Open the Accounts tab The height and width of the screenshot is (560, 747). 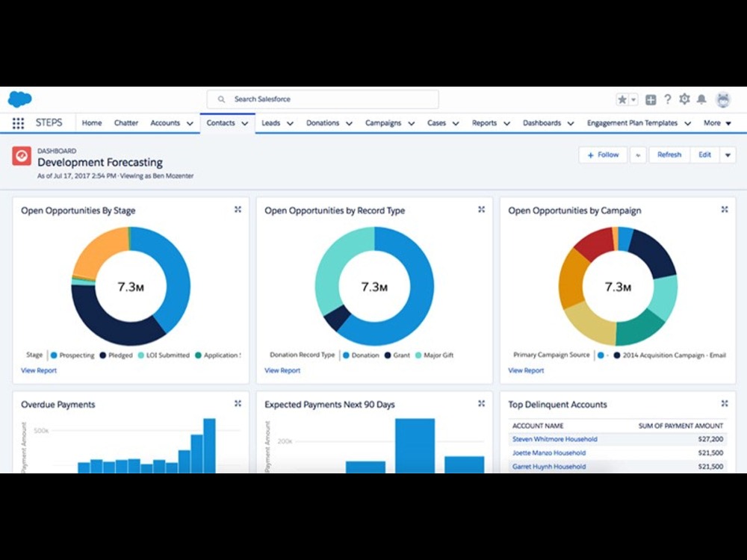pos(165,123)
